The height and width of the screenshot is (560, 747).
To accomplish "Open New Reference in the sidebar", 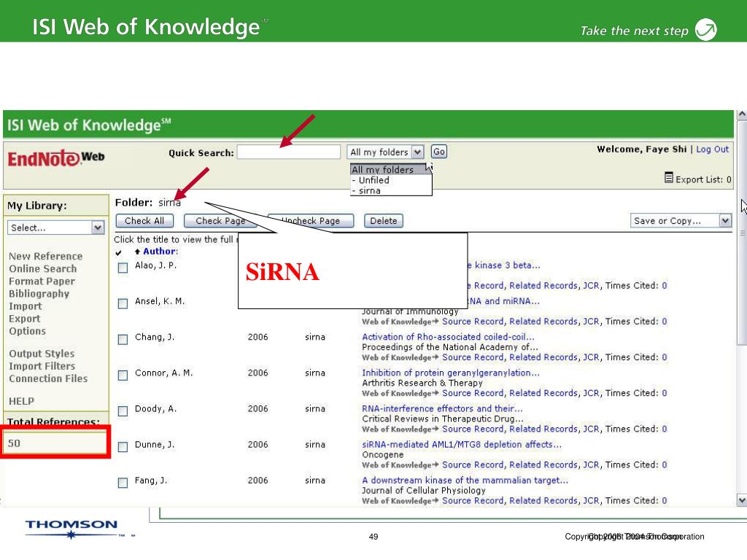I will 46,256.
